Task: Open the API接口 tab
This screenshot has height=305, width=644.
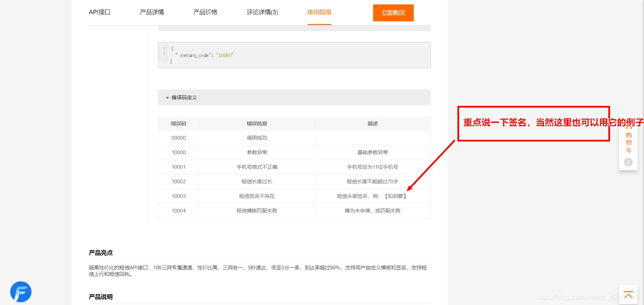Action: [100, 12]
